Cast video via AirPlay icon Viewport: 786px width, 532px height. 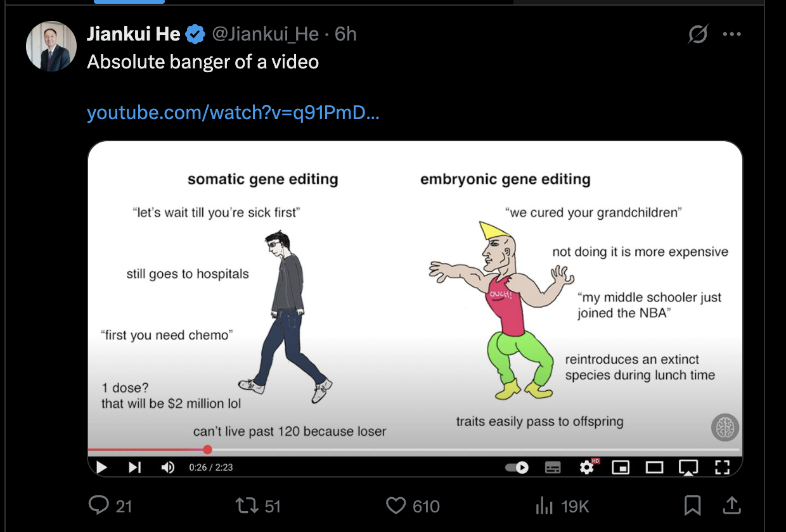688,467
